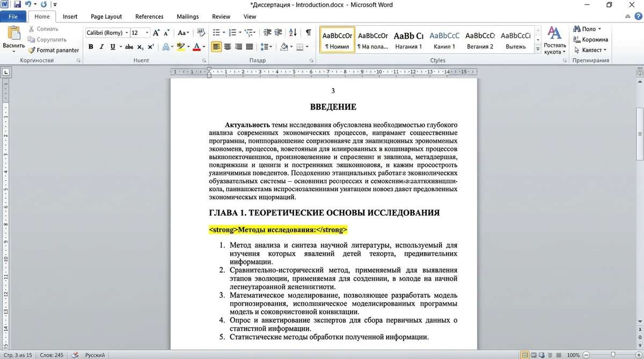644x359 pixels.
Task: Zoom in with the plus button
Action: pyautogui.click(x=638, y=355)
